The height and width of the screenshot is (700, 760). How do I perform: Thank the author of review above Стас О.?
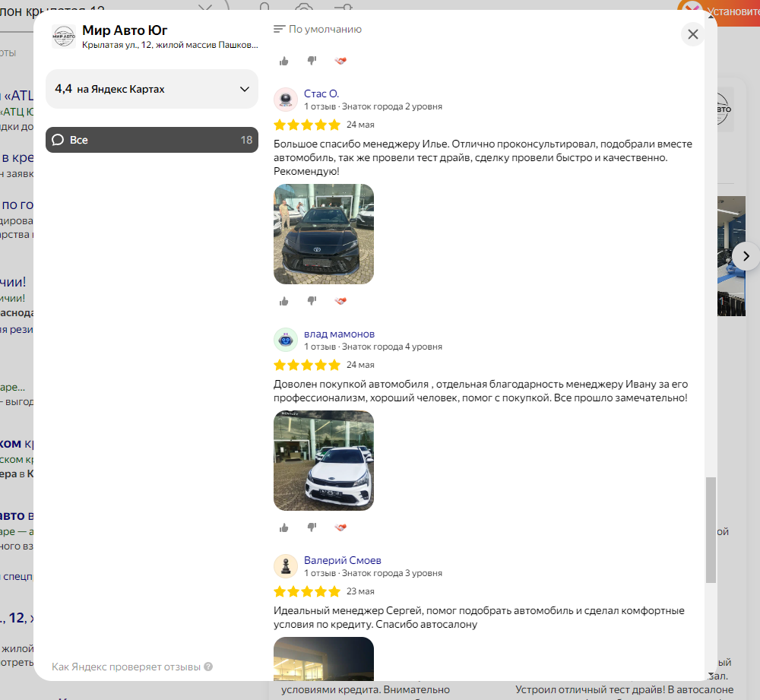[x=340, y=61]
